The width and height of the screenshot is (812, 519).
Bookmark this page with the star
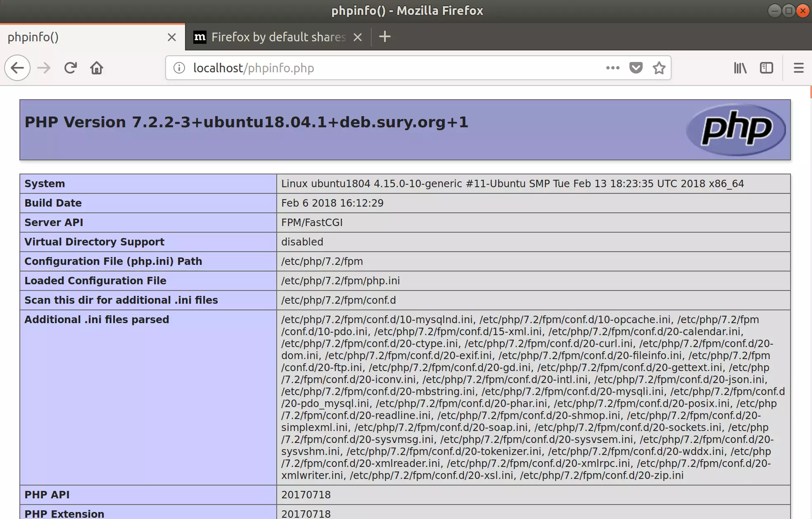tap(659, 68)
